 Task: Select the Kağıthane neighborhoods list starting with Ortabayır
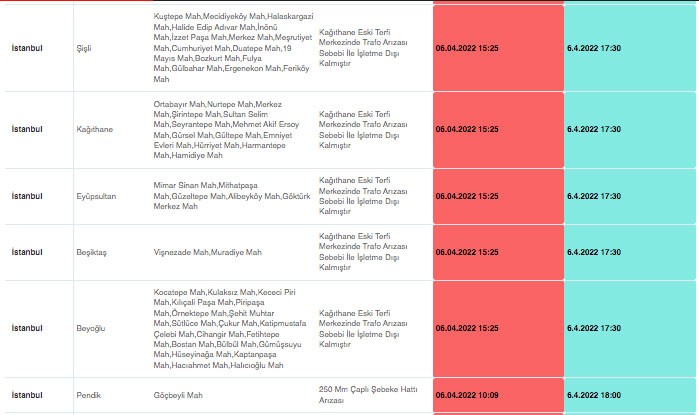click(x=223, y=129)
